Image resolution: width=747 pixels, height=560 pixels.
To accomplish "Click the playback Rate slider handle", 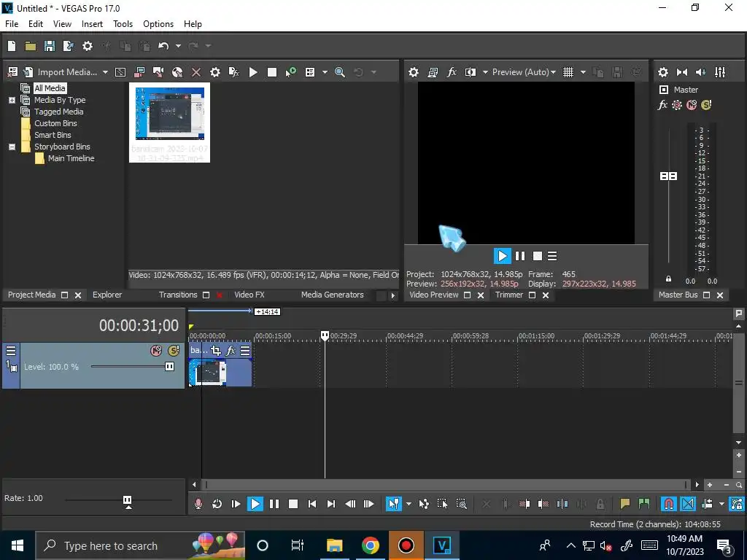I will tap(127, 500).
